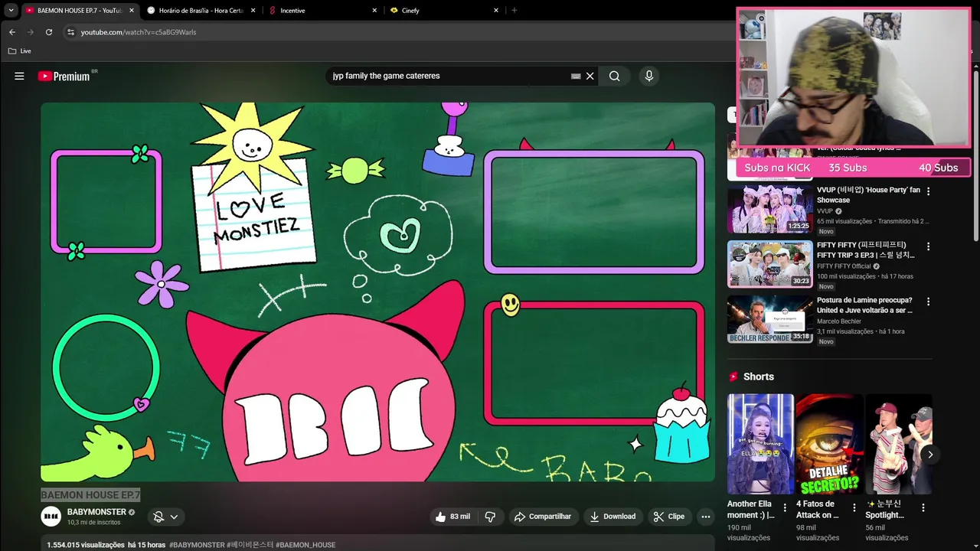Create a clip with Clipe button

669,517
